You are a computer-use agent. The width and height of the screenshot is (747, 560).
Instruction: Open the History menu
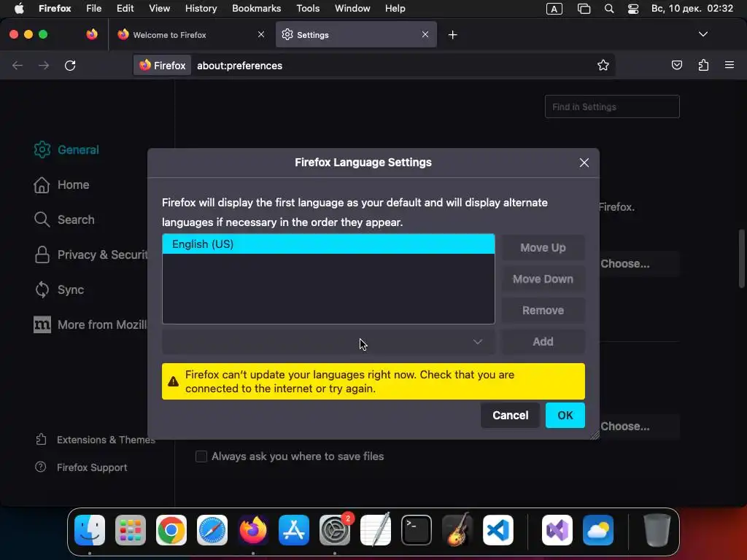[x=201, y=9]
